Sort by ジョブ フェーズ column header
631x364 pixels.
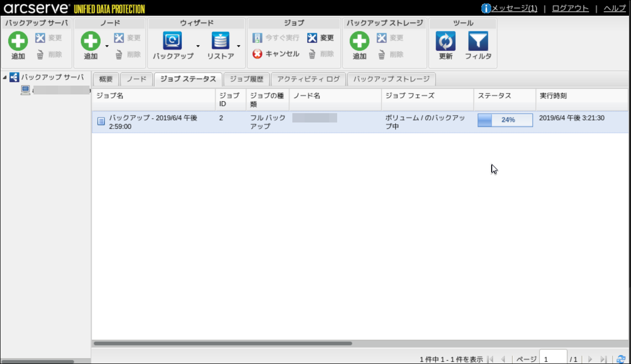428,100
